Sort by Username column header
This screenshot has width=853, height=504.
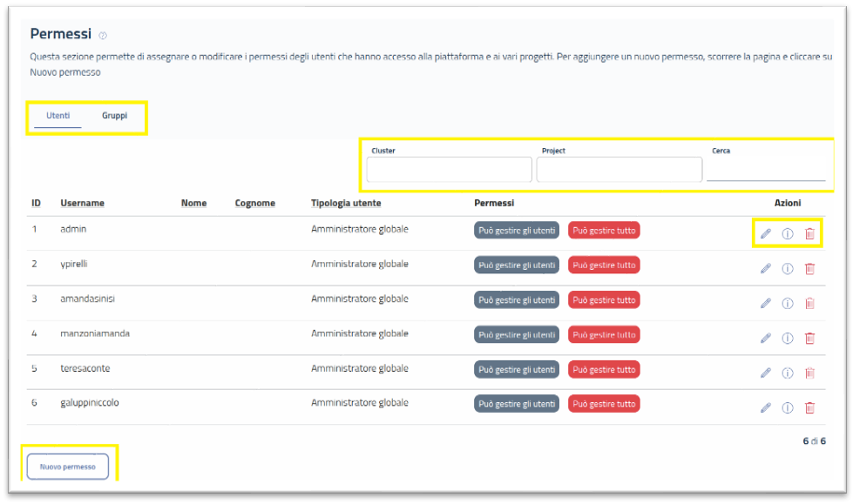point(82,203)
